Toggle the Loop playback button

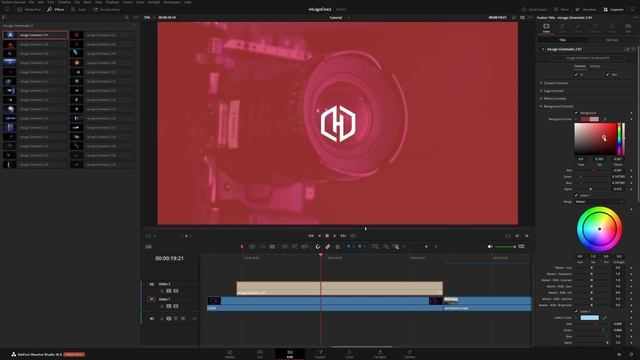[x=353, y=236]
